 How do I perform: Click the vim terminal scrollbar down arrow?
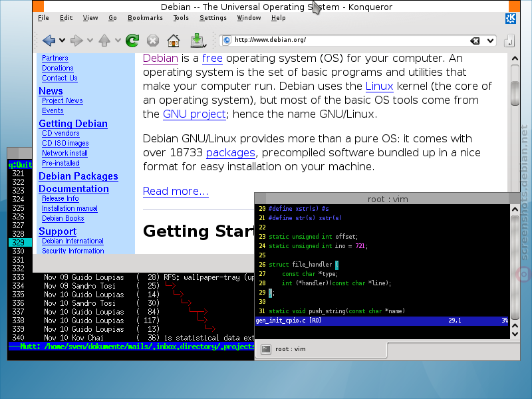[x=515, y=334]
